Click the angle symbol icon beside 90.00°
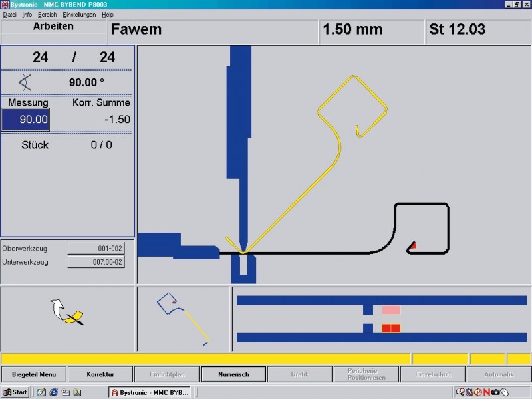This screenshot has height=399, width=532. (x=25, y=82)
